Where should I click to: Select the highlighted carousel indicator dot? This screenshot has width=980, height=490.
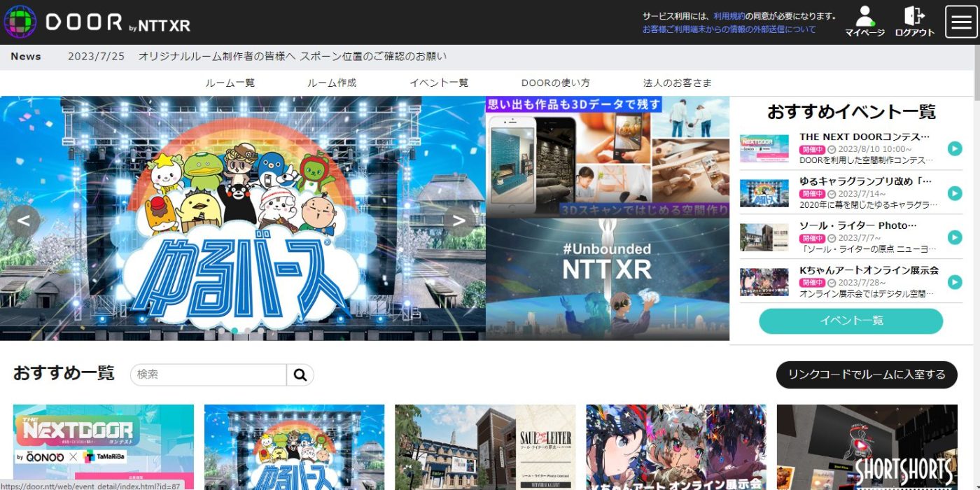[234, 330]
